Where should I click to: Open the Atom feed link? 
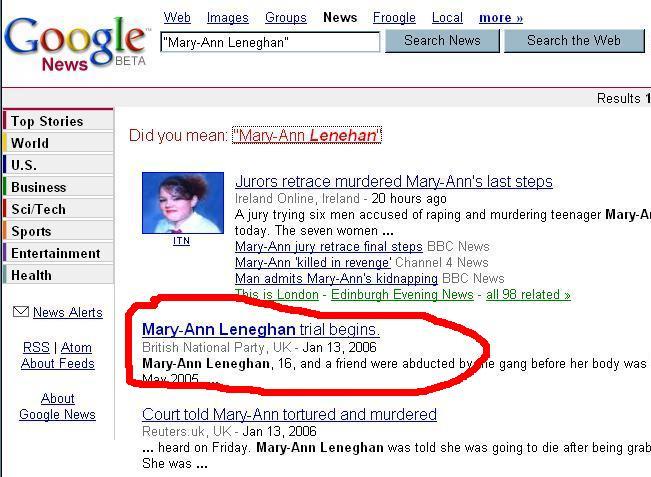click(76, 347)
